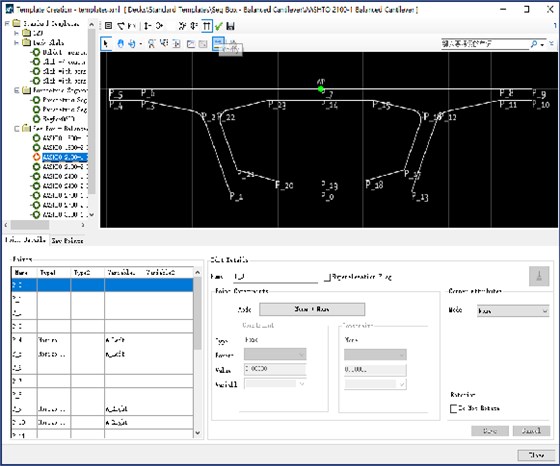Open the Corner attributes Mode dropdown

[x=512, y=311]
